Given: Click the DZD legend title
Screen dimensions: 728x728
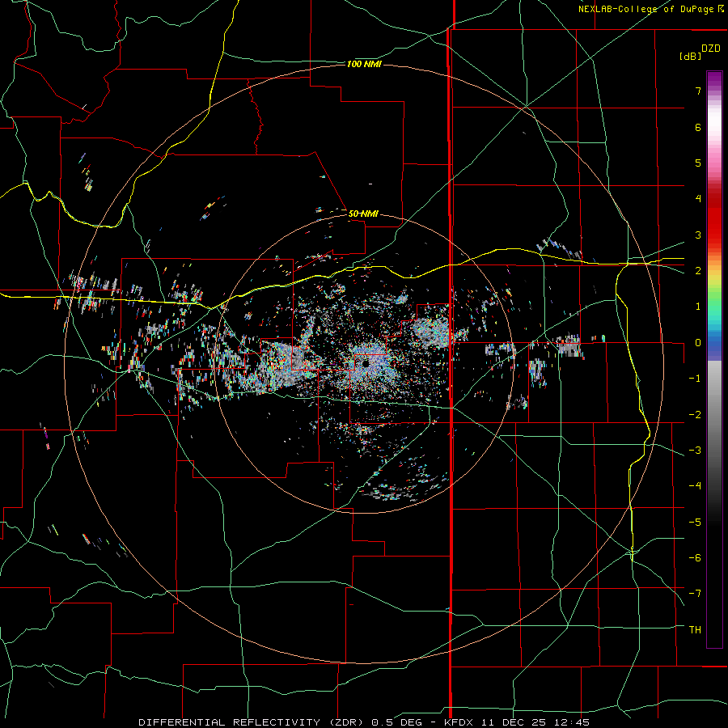Looking at the screenshot, I should (711, 49).
